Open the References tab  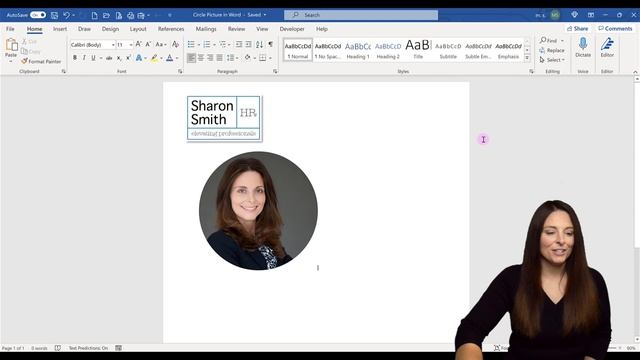point(171,29)
